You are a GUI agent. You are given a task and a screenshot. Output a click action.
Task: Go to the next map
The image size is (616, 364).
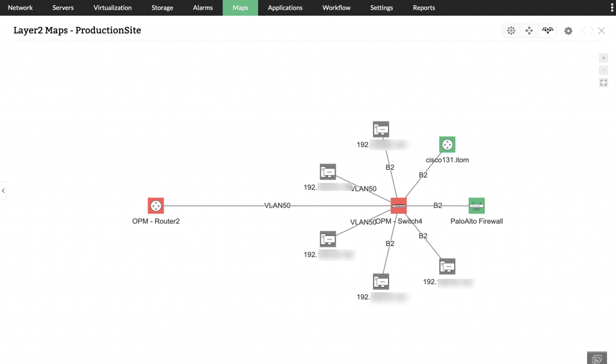tap(591, 31)
